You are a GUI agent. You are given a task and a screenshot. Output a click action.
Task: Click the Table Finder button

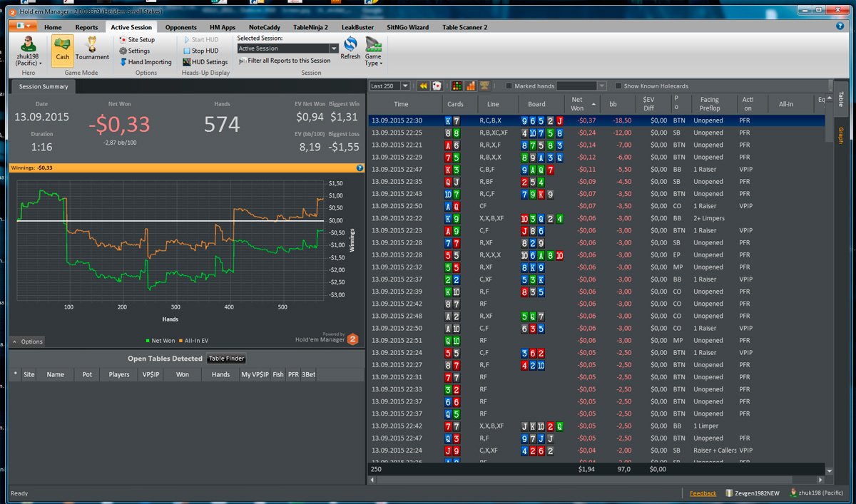point(226,359)
